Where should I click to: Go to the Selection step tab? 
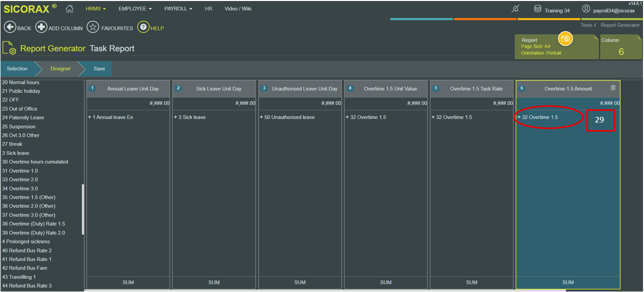(x=17, y=69)
